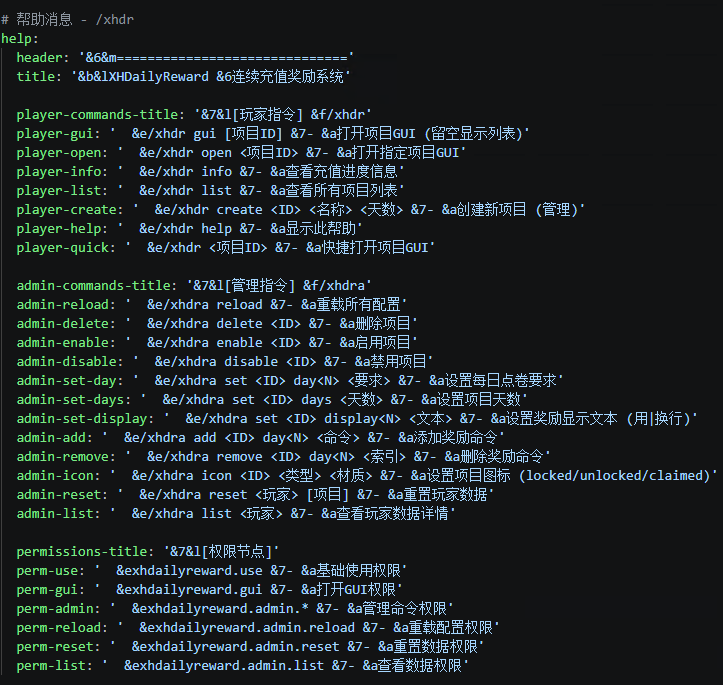This screenshot has height=685, width=723.
Task: Place cursor on 'player-commands-title' key
Action: click(97, 115)
